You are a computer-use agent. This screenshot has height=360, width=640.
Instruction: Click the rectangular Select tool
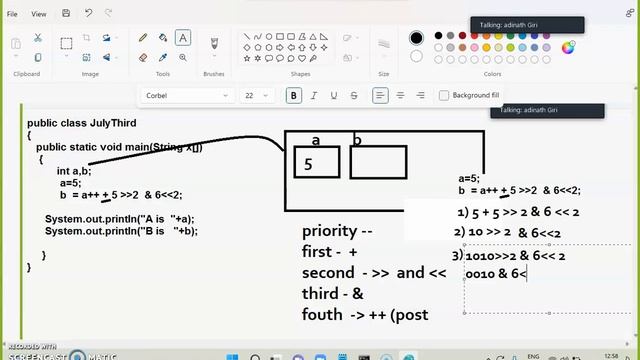point(66,43)
